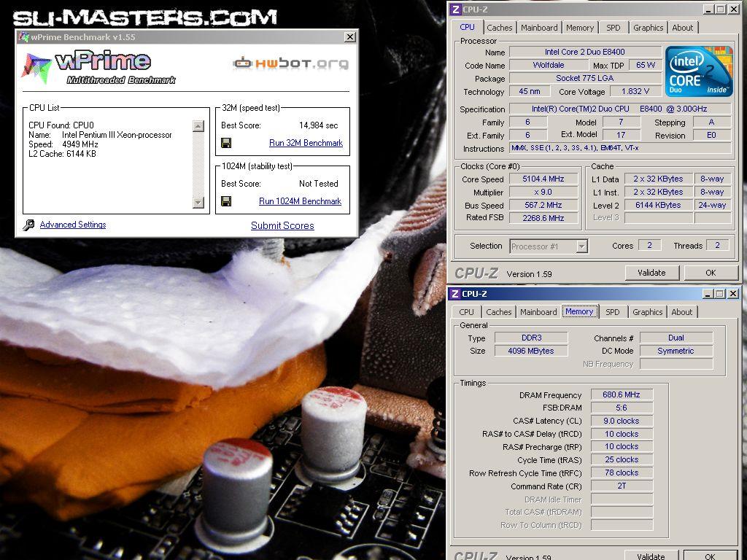The height and width of the screenshot is (560, 747).
Task: Select the About tab in lower CPU-Z window
Action: point(682,312)
